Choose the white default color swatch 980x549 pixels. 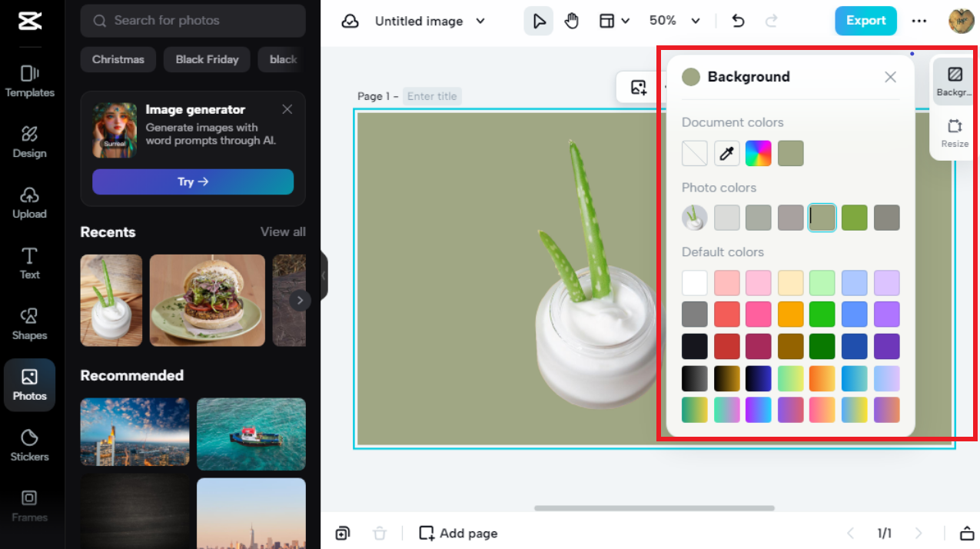(695, 283)
